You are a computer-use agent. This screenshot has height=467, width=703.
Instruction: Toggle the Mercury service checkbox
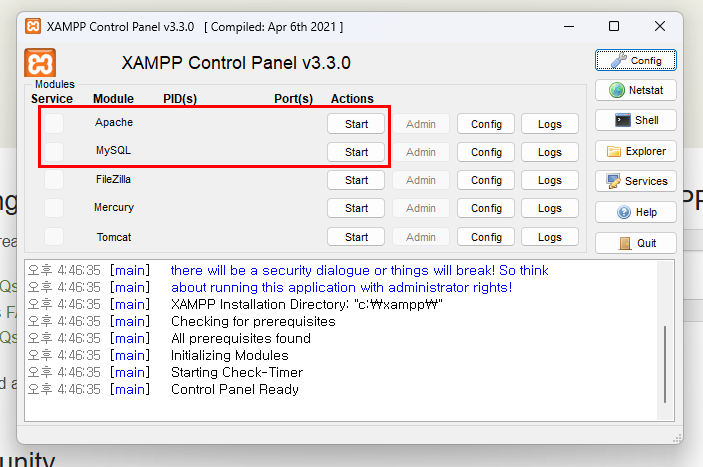point(54,208)
